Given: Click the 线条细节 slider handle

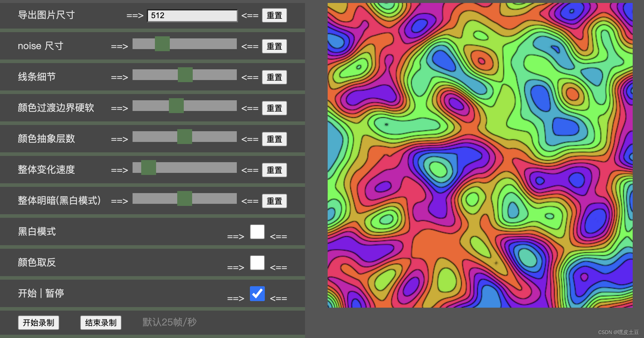Looking at the screenshot, I should (x=185, y=75).
